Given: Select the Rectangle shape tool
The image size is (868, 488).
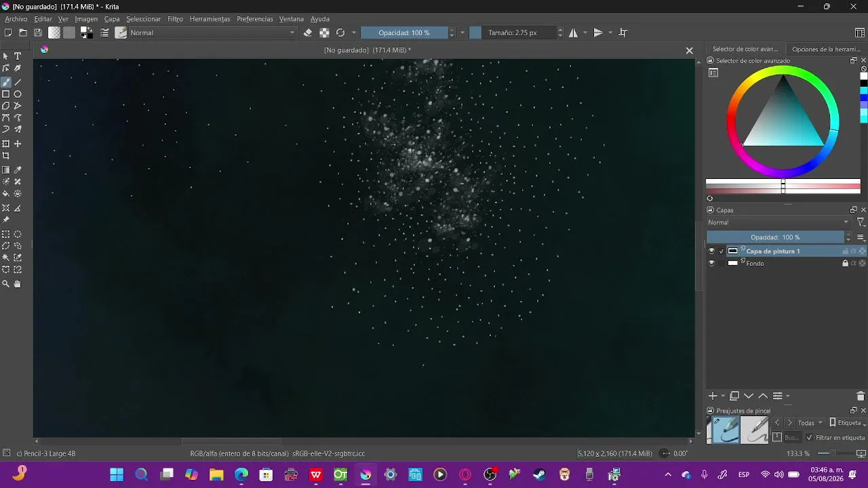Looking at the screenshot, I should pos(6,94).
